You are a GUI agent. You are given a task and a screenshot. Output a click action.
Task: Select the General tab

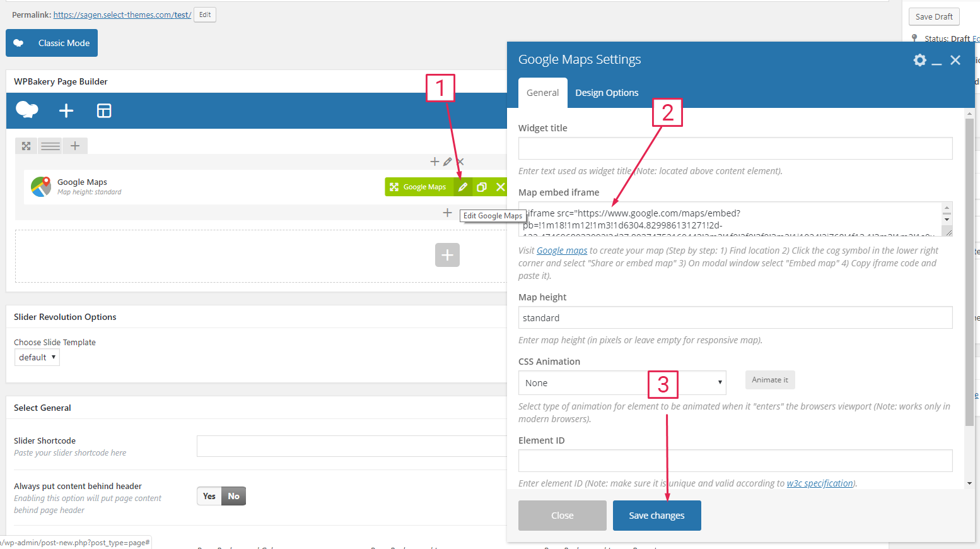click(542, 93)
